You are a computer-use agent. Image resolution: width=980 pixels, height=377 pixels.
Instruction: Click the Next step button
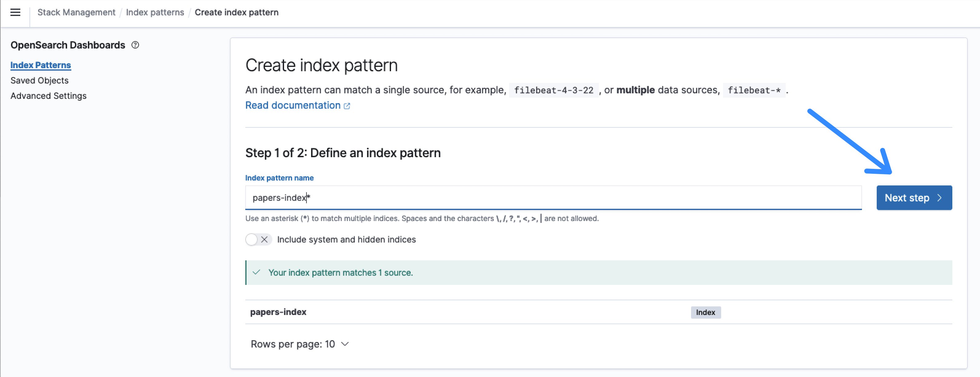pos(914,197)
